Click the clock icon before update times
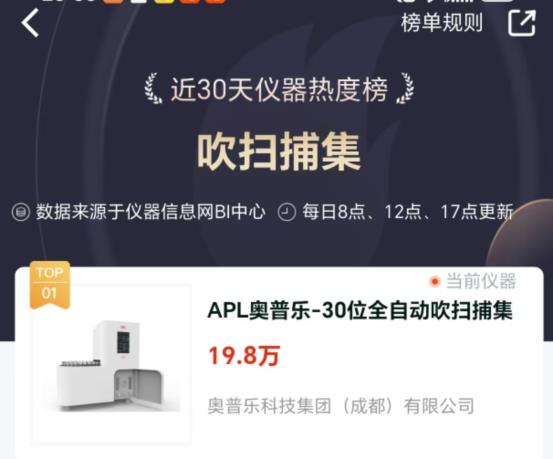553x459 pixels. tap(287, 212)
